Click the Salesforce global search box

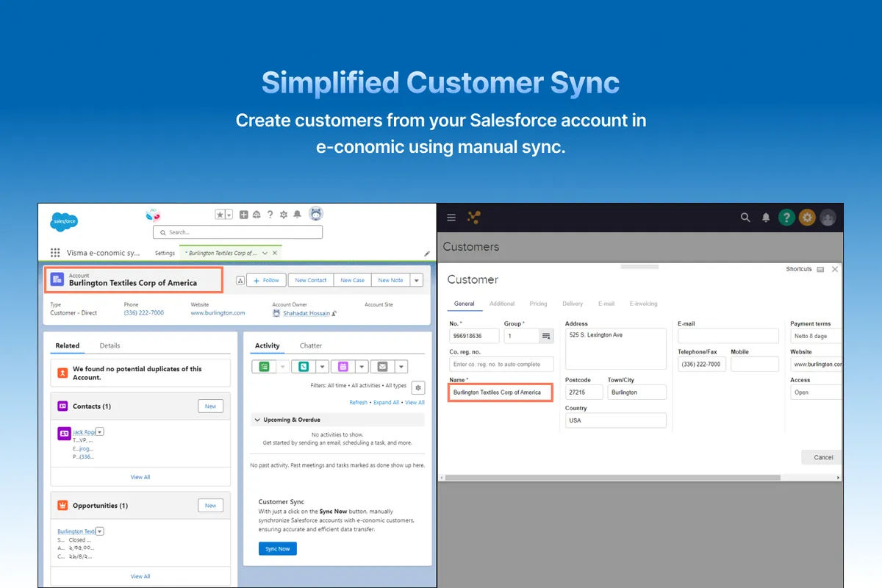[x=237, y=232]
